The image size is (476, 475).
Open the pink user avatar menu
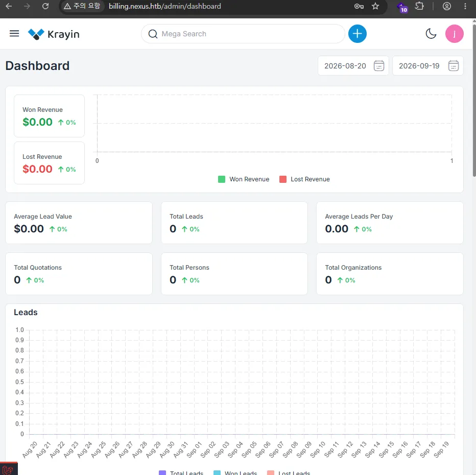[454, 34]
